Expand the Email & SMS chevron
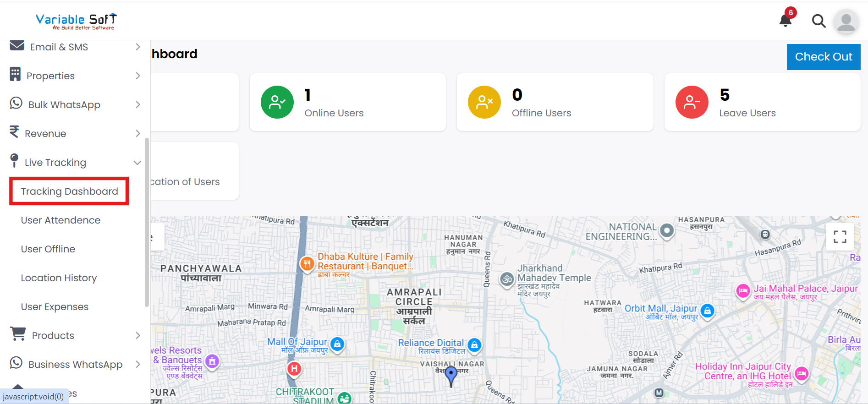The height and width of the screenshot is (404, 868). click(x=138, y=47)
